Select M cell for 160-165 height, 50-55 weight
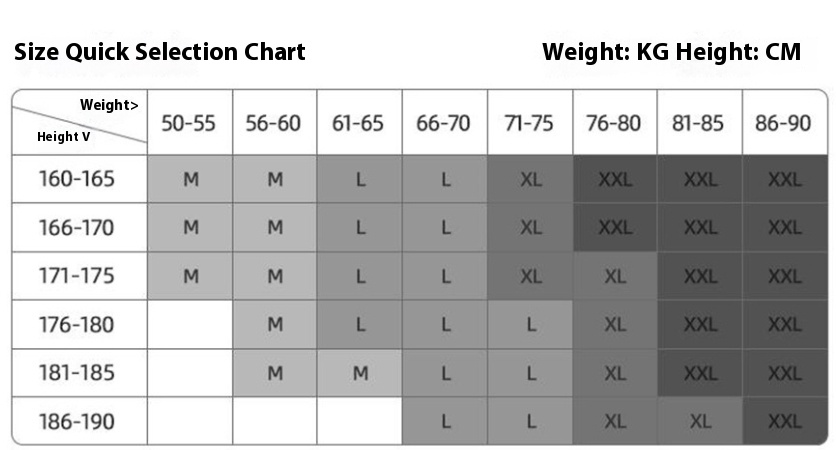 (190, 180)
